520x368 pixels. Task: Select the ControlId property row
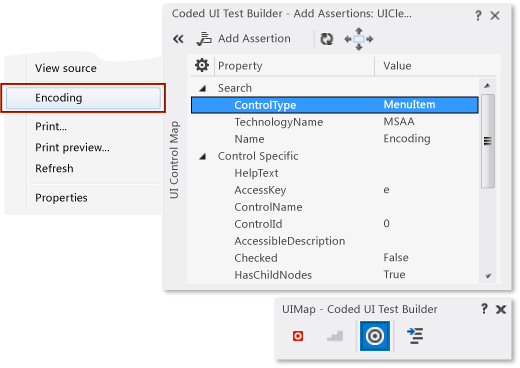click(x=335, y=224)
